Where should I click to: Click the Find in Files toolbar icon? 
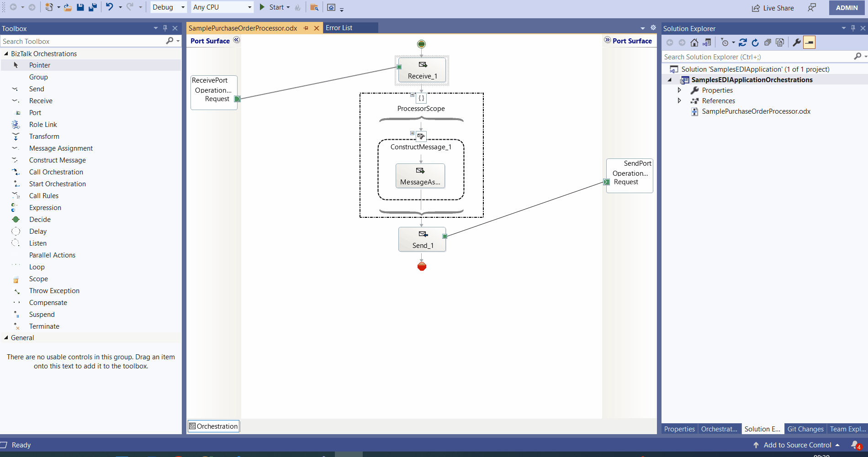[x=314, y=7]
